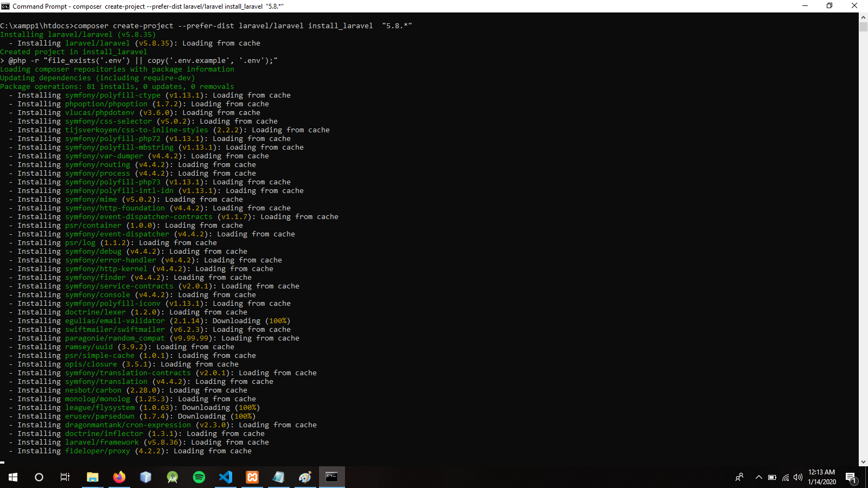Adjust volume via the speaker tray icon
Viewport: 868px width, 488px height.
[x=797, y=477]
